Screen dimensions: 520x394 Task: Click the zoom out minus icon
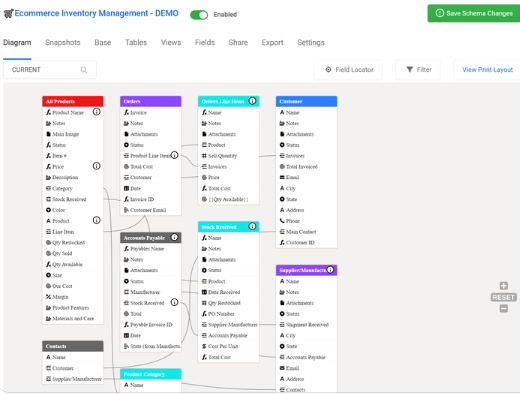pos(503,309)
